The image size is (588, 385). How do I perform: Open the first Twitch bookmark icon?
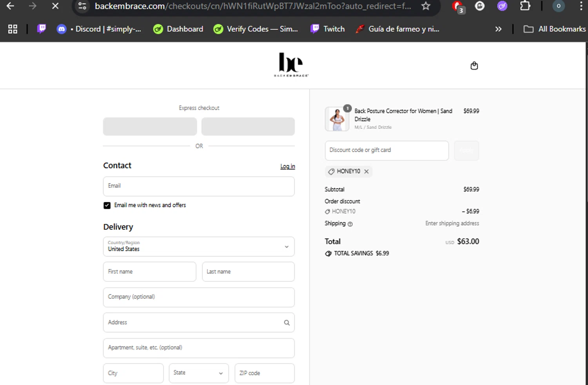[42, 29]
